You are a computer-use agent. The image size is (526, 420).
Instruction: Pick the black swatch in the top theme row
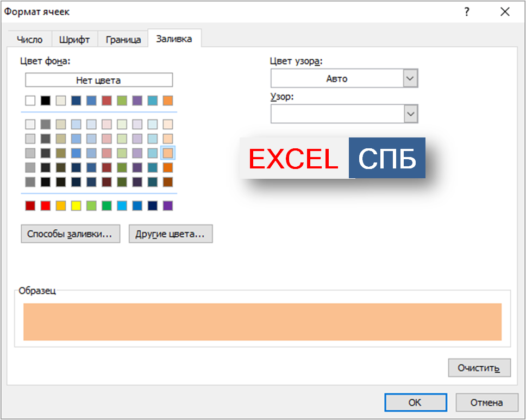(x=46, y=101)
